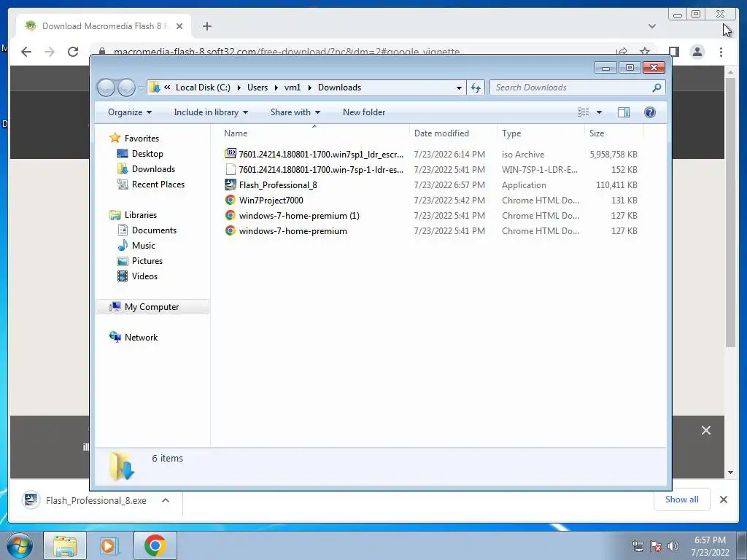Click Local Disk (C:) breadcrumb
This screenshot has height=560, width=747.
[203, 87]
